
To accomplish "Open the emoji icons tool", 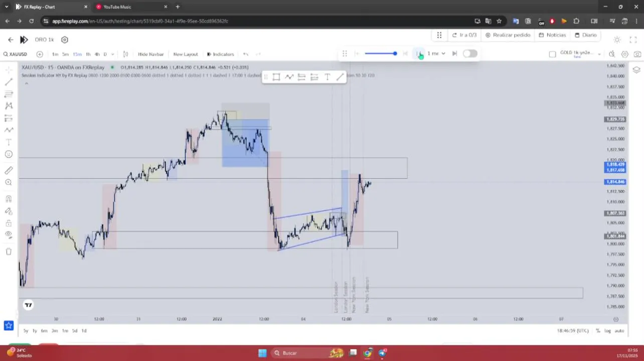I will [x=9, y=154].
